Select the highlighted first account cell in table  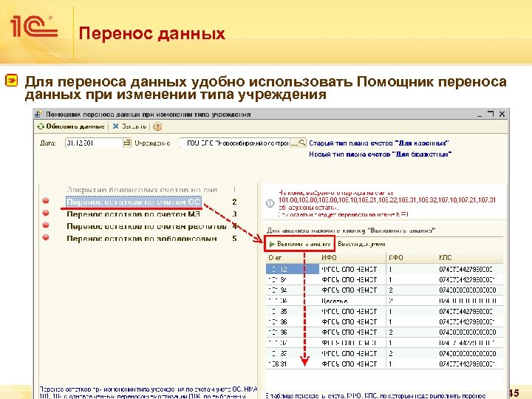click(x=293, y=269)
